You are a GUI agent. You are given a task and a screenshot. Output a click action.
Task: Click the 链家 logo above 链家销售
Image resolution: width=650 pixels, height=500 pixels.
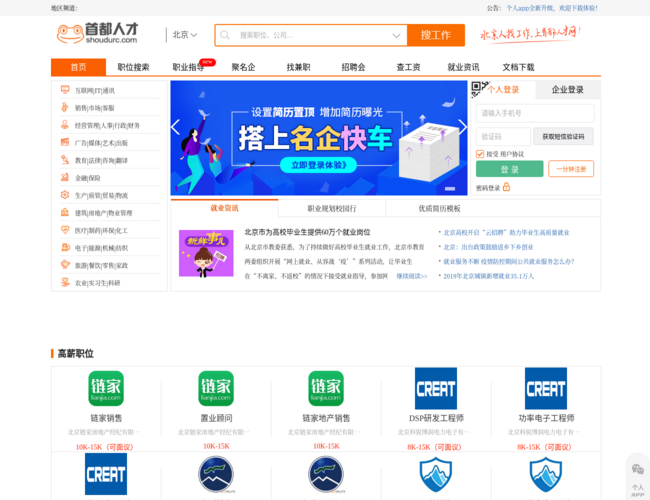(106, 388)
